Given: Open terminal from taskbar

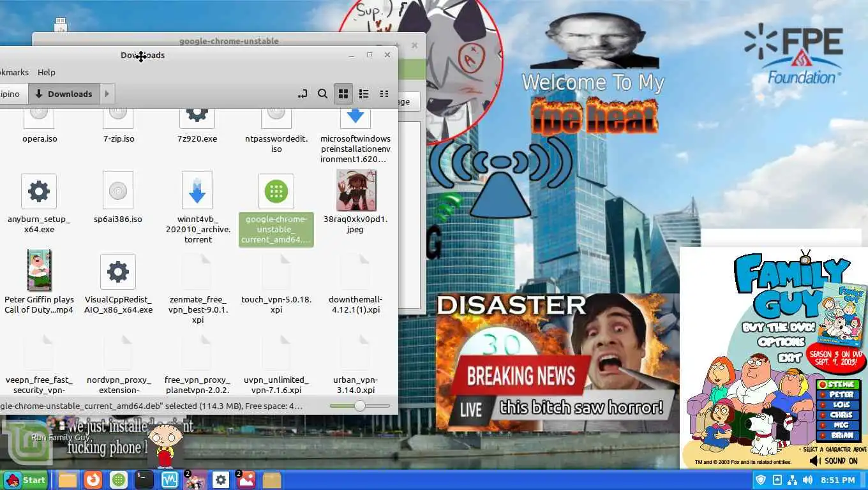Looking at the screenshot, I should pyautogui.click(x=144, y=480).
